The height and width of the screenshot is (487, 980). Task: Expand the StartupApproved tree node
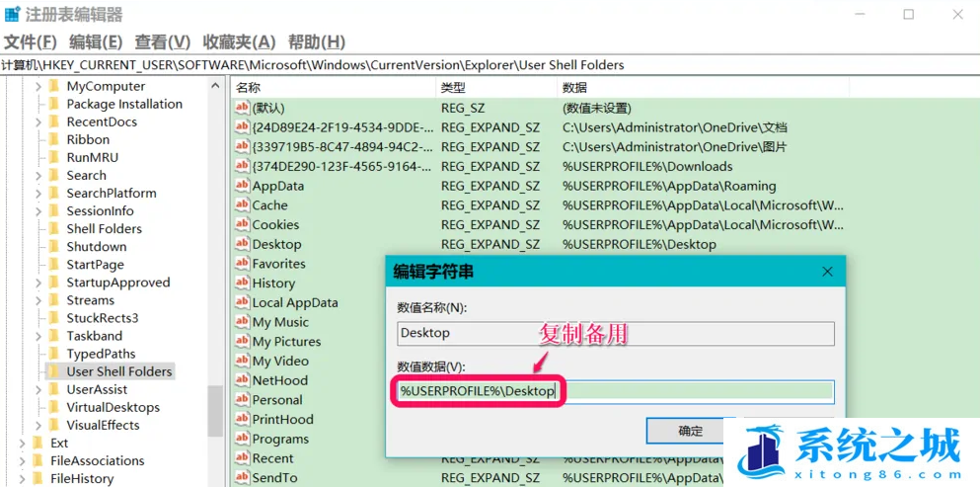point(38,283)
